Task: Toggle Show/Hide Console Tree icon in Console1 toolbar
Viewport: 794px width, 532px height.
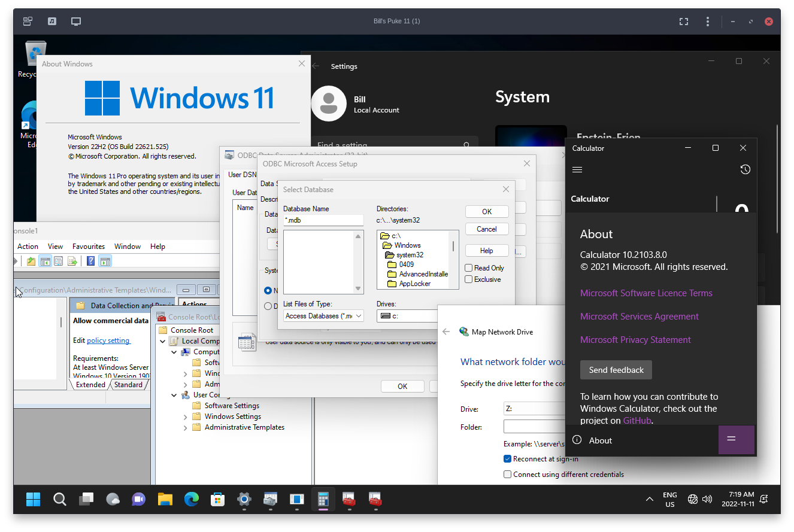Action: [x=45, y=261]
